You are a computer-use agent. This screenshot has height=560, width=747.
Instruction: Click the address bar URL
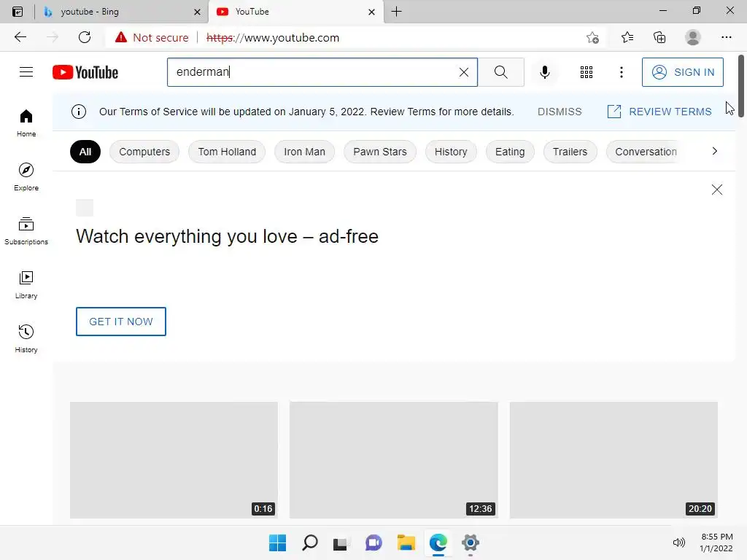(x=273, y=38)
